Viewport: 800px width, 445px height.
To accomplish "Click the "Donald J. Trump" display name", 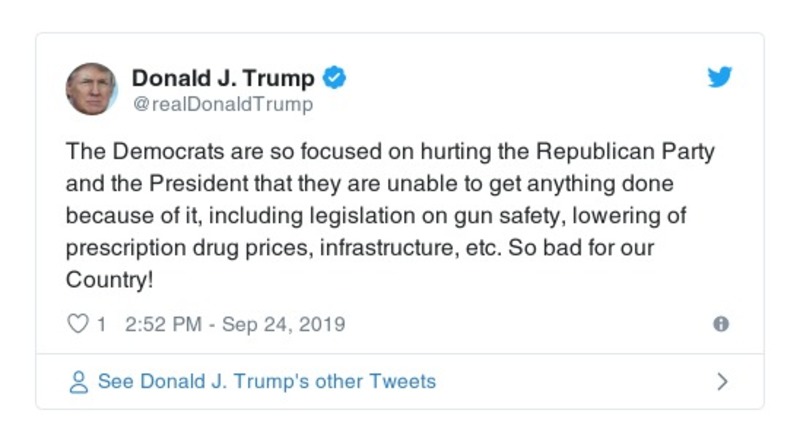I will click(223, 77).
